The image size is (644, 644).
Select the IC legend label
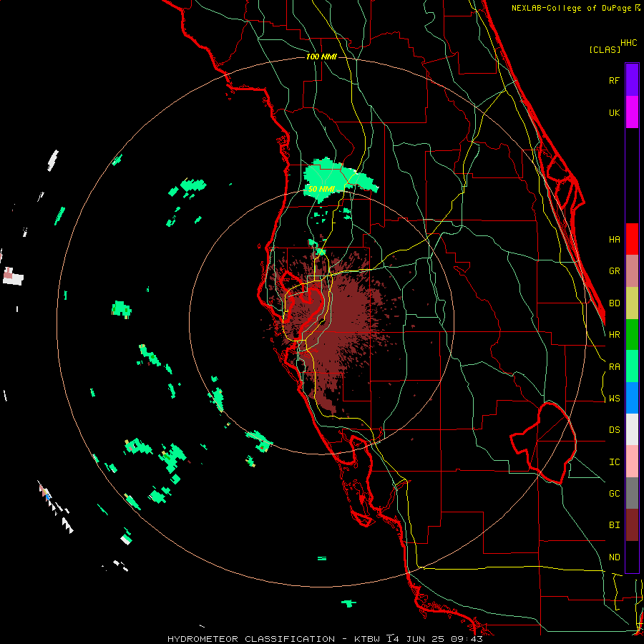coord(614,462)
